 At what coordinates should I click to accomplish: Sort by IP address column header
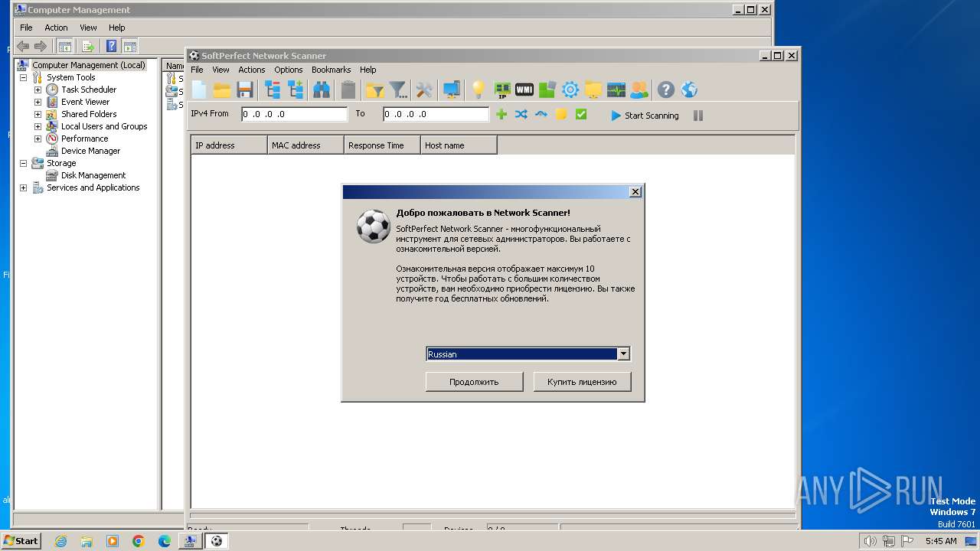tap(229, 145)
